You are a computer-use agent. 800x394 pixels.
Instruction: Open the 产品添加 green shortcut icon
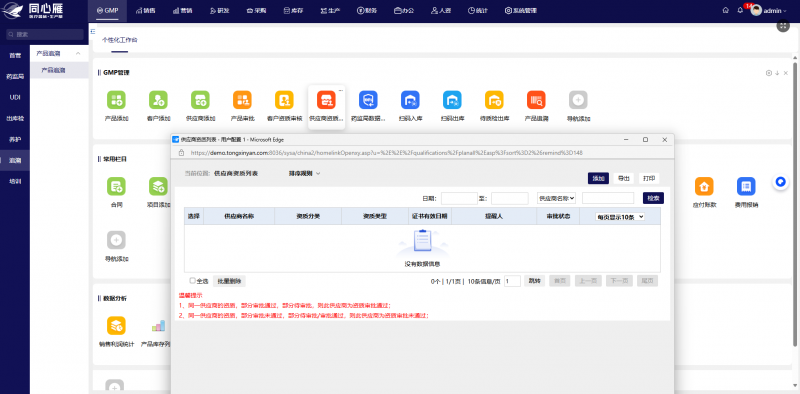[x=116, y=100]
